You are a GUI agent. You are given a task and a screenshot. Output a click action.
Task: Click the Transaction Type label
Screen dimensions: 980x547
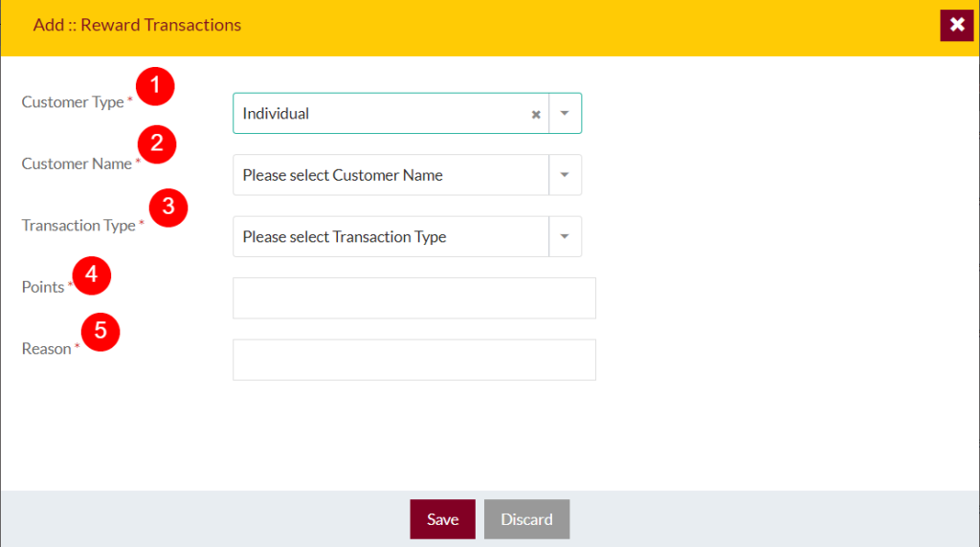[78, 225]
